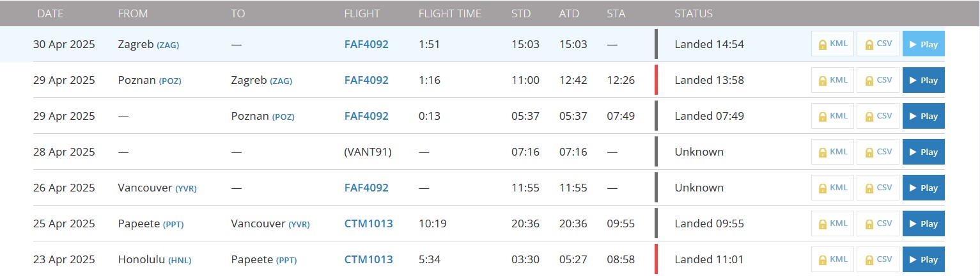Open the POZ origin airport link
980x276 pixels.
click(170, 81)
